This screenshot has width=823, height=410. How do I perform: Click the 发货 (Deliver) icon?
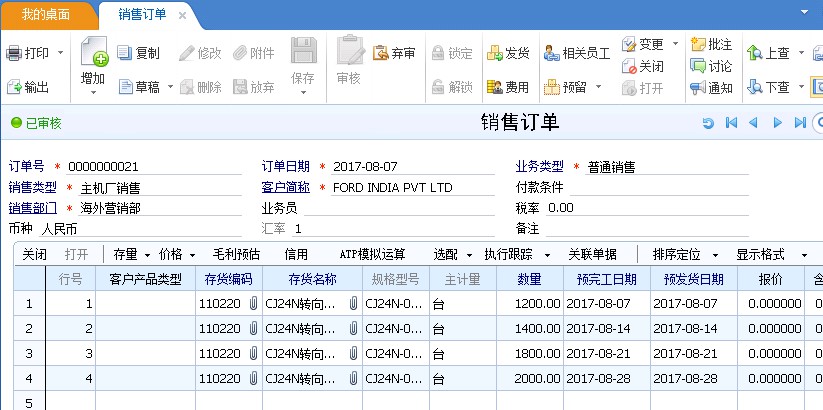(495, 53)
